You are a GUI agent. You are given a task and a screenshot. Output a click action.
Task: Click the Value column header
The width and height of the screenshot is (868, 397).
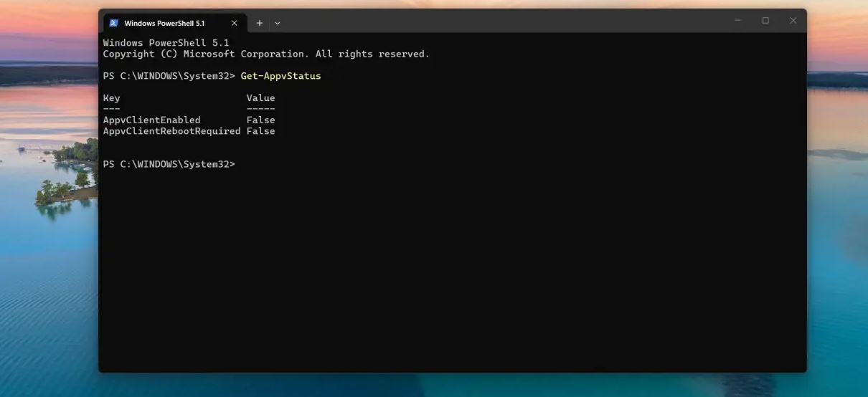pyautogui.click(x=260, y=98)
